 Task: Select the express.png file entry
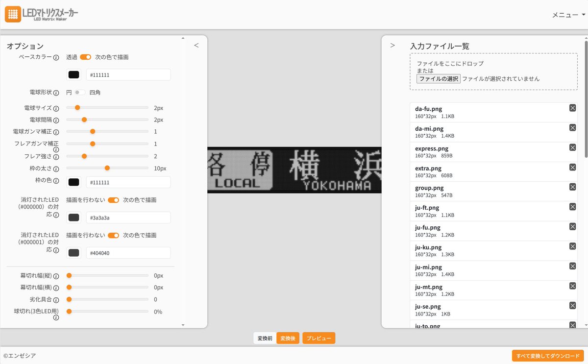point(493,152)
